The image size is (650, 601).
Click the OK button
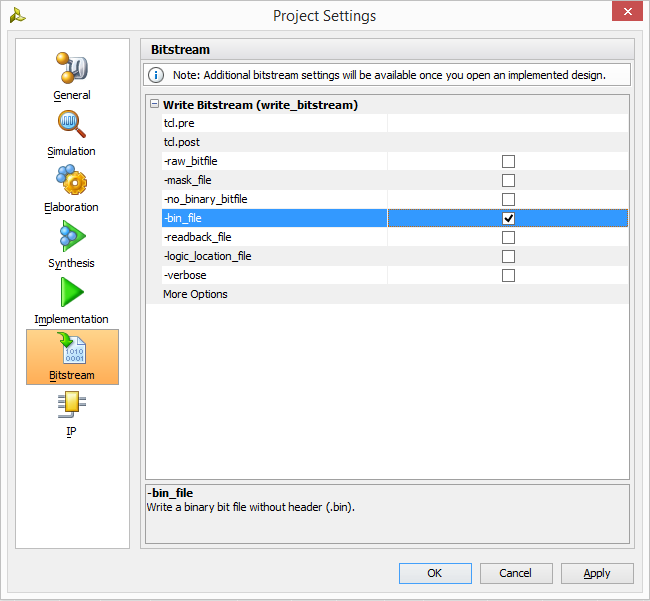click(x=435, y=573)
